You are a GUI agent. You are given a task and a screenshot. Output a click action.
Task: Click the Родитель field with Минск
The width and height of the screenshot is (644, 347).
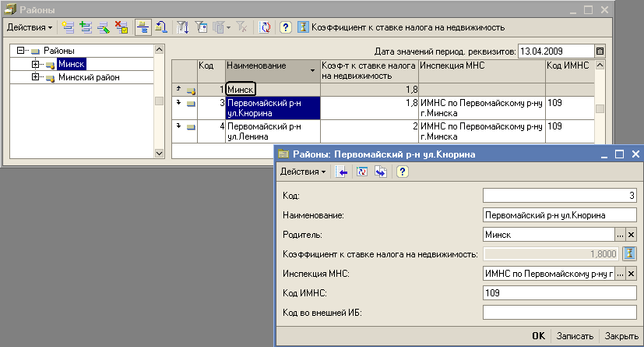[x=549, y=235]
